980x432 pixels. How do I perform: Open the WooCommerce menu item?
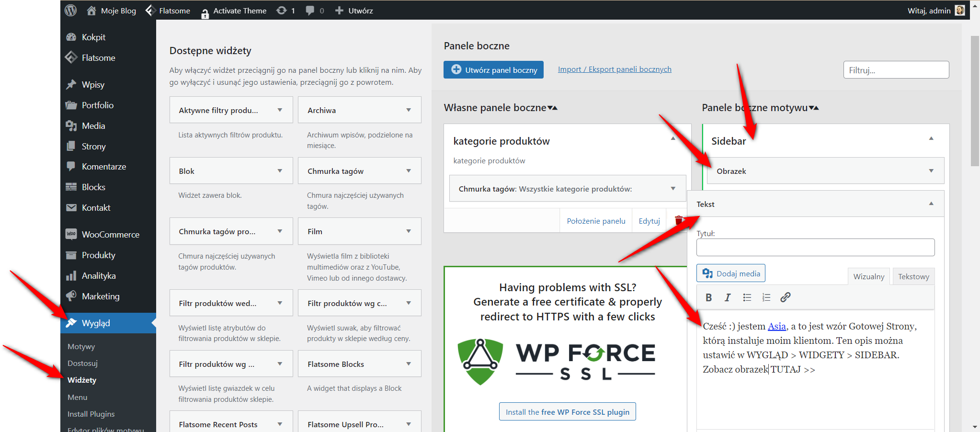point(110,235)
